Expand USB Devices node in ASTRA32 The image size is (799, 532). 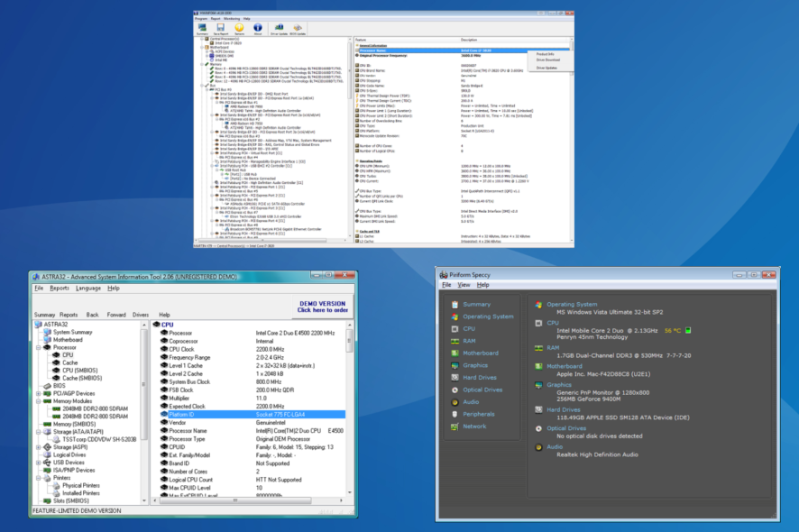click(x=38, y=463)
